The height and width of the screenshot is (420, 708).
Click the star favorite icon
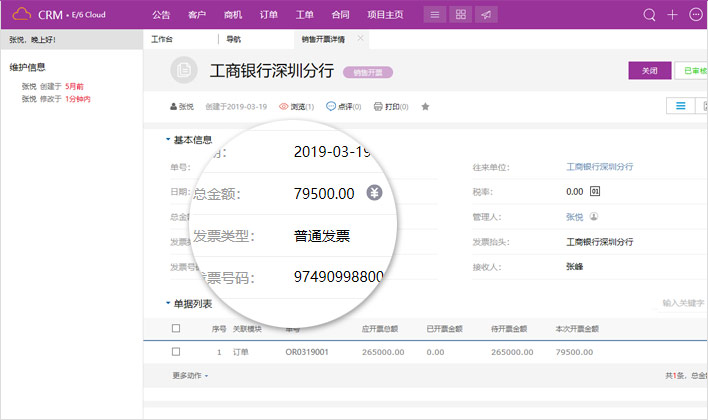click(426, 106)
